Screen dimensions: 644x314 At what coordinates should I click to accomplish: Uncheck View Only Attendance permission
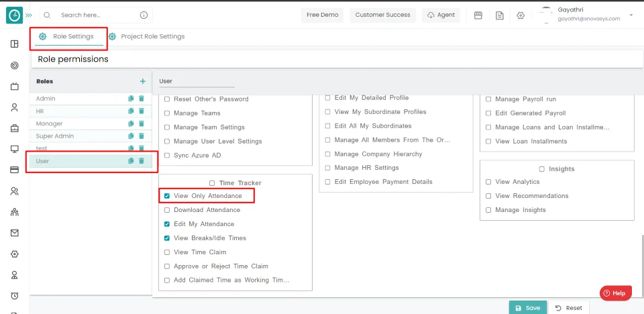[167, 196]
